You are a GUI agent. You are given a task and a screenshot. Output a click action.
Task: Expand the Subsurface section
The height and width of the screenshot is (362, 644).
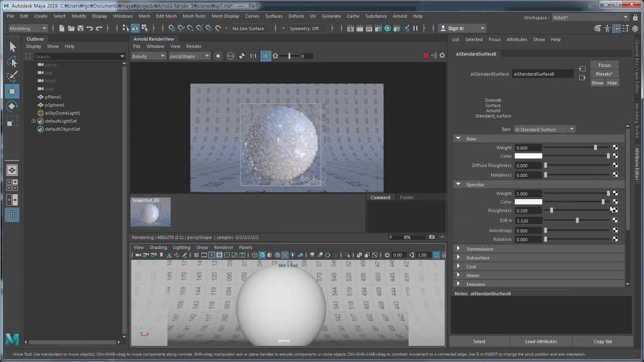458,257
